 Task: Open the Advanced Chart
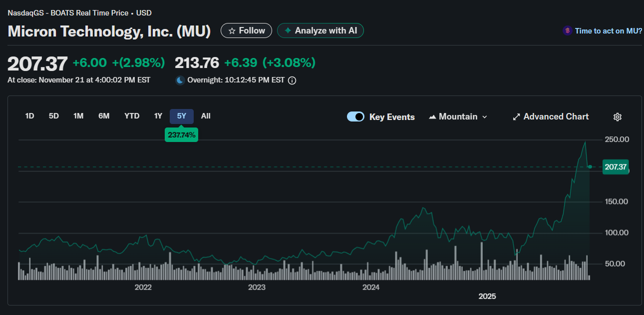(551, 116)
